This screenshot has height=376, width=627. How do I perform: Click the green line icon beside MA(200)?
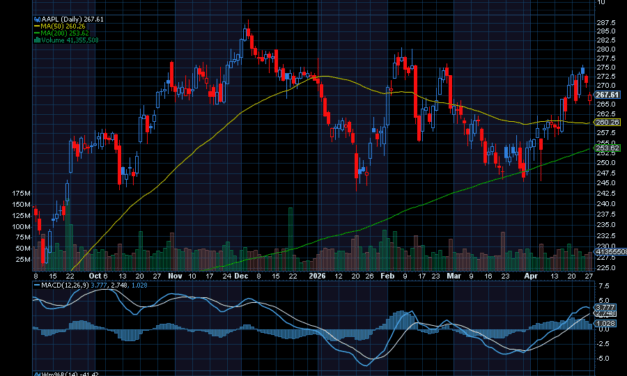[37, 33]
